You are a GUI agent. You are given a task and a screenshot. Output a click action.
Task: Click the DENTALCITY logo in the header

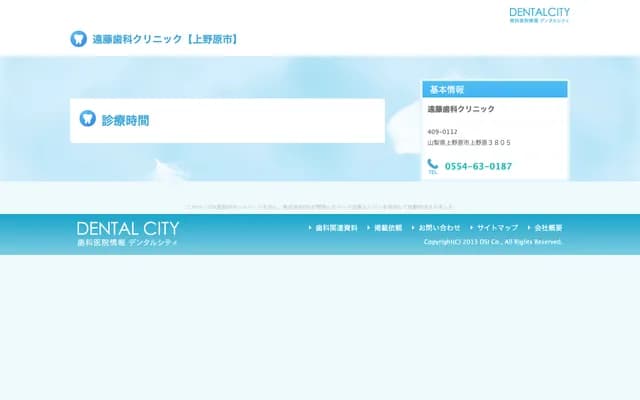(539, 15)
